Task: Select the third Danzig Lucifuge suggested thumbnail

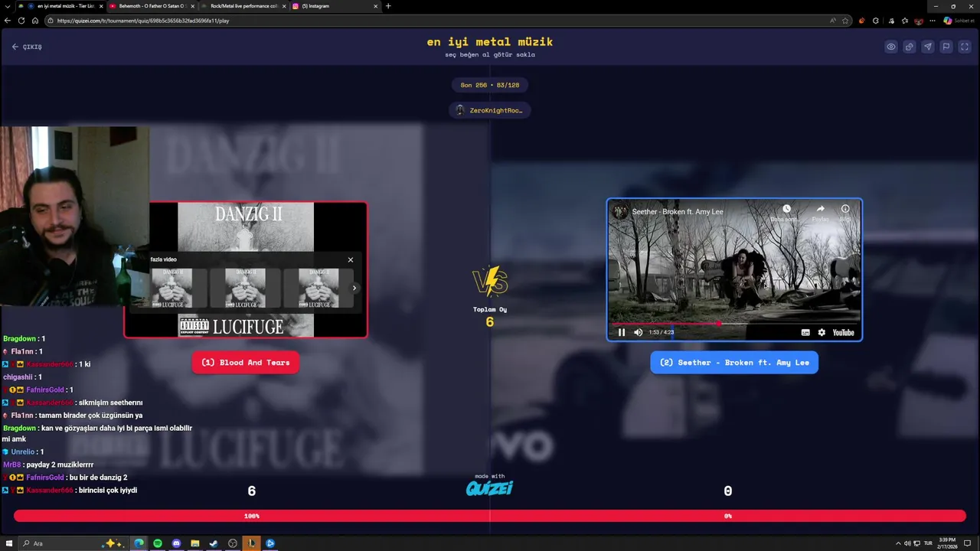Action: click(318, 288)
